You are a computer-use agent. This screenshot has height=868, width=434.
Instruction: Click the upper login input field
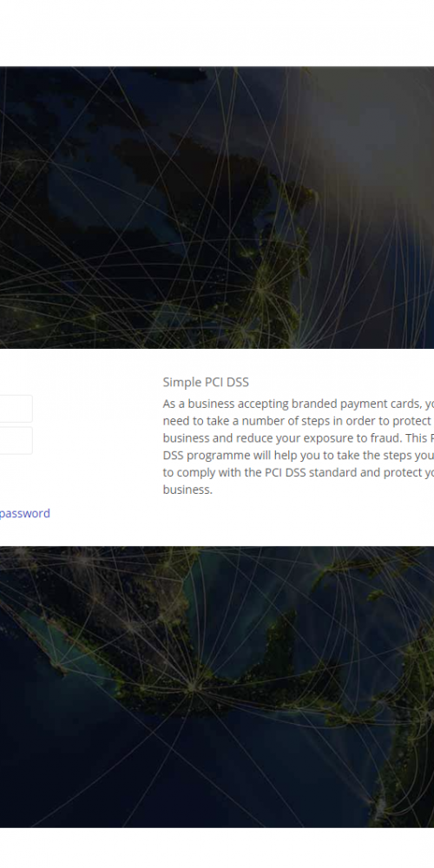(x=16, y=409)
